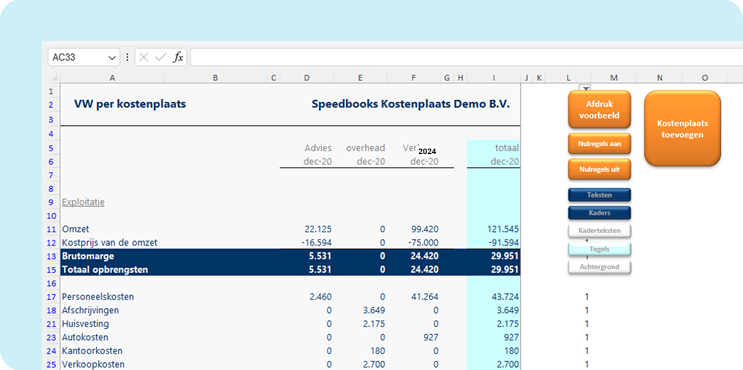
Task: Click the 'VW per kostenplaats' title cell
Action: tap(130, 104)
